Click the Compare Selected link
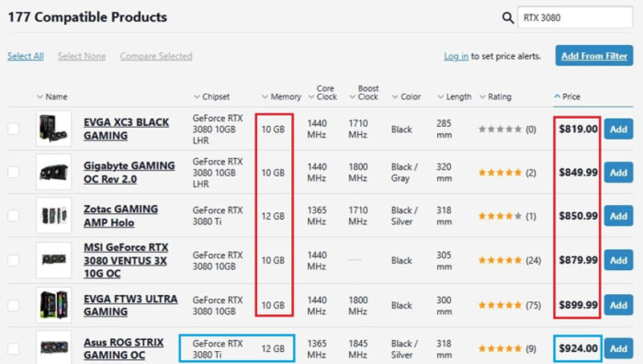The width and height of the screenshot is (643, 364). pyautogui.click(x=156, y=56)
